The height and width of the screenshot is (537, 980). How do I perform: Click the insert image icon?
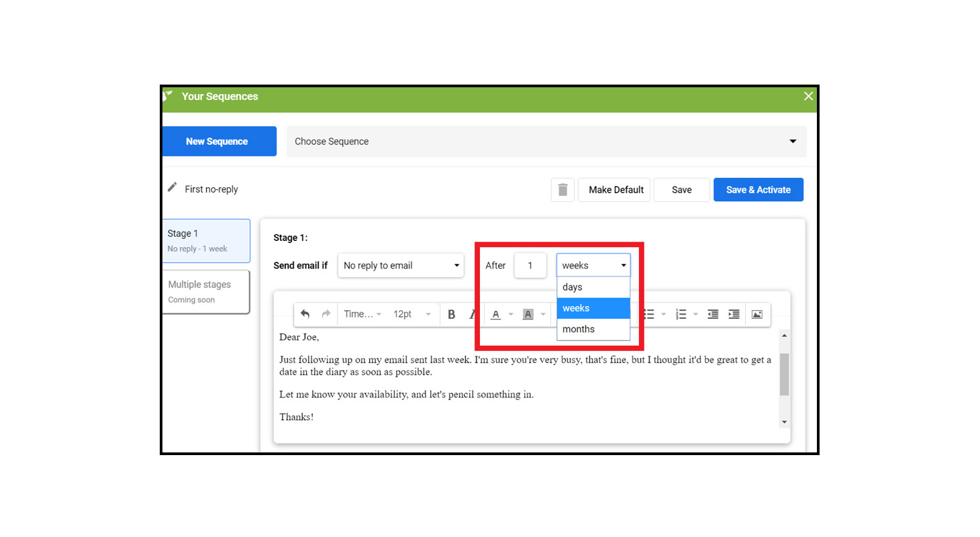[757, 314]
